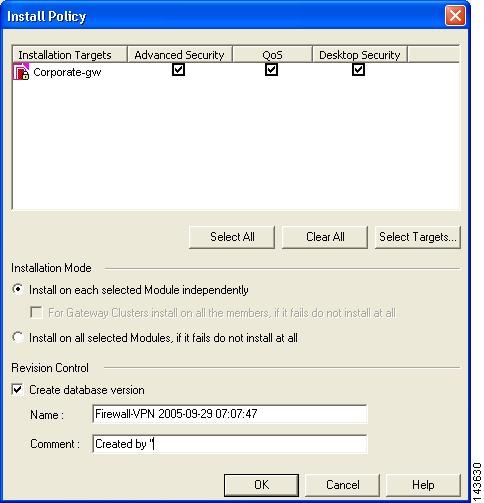Viewport: 484px width, 503px height.
Task: Click the Advanced Security column header
Action: (179, 55)
